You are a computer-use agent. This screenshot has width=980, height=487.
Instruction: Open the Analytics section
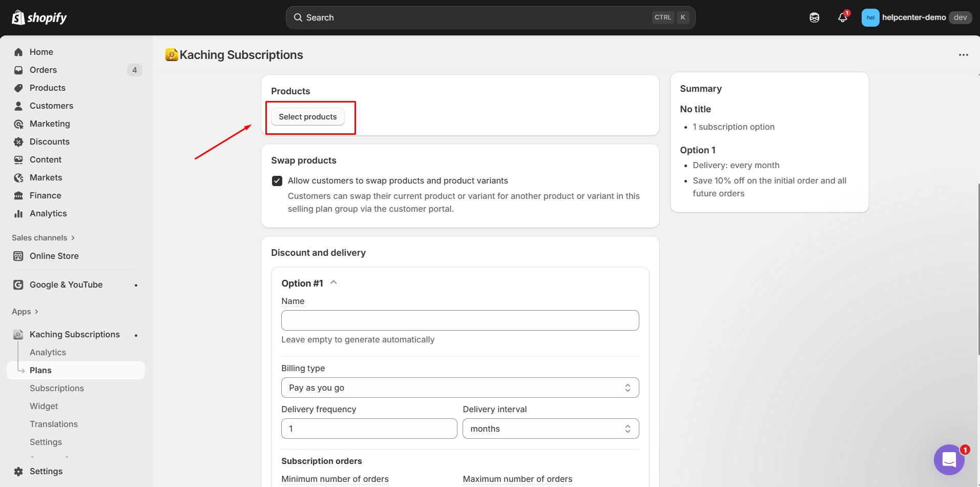[48, 213]
